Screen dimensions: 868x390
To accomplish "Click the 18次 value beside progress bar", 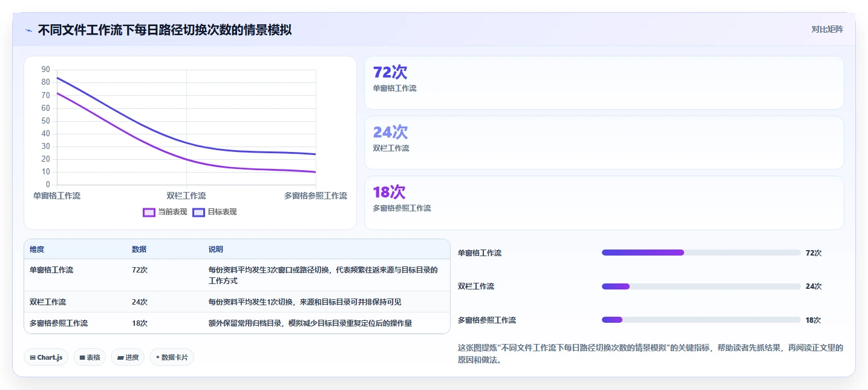I will pos(814,320).
